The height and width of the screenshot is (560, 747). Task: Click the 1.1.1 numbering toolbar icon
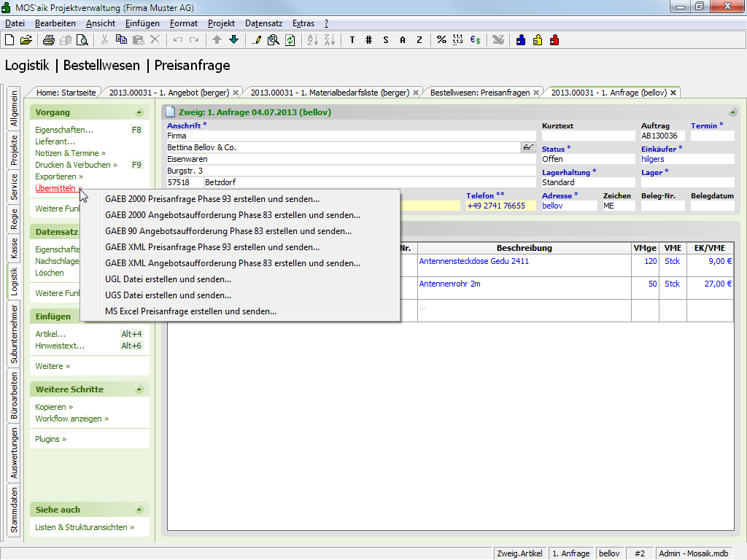458,40
